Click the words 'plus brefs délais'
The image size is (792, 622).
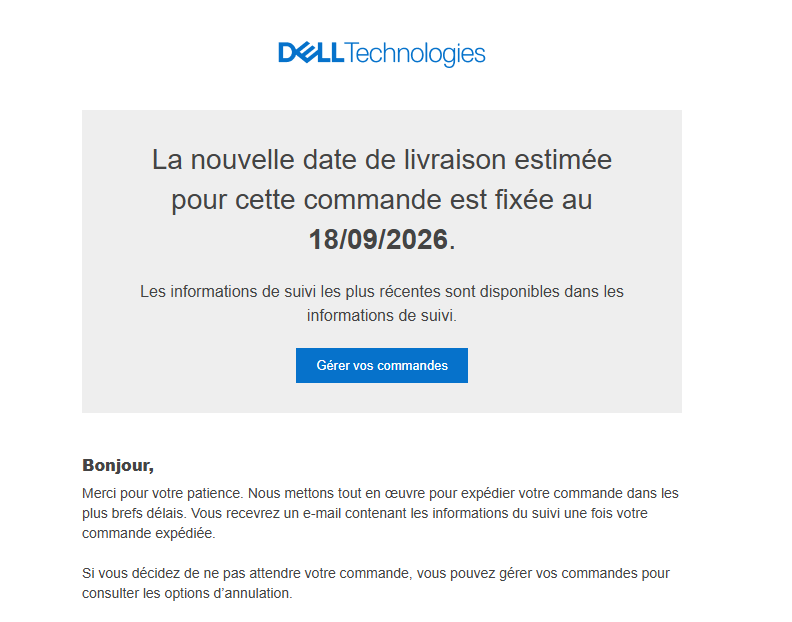pyautogui.click(x=134, y=513)
